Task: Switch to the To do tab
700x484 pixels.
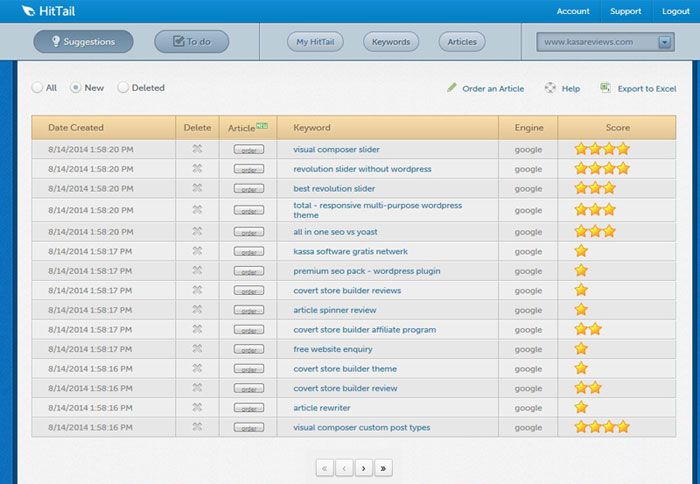Action: click(191, 42)
